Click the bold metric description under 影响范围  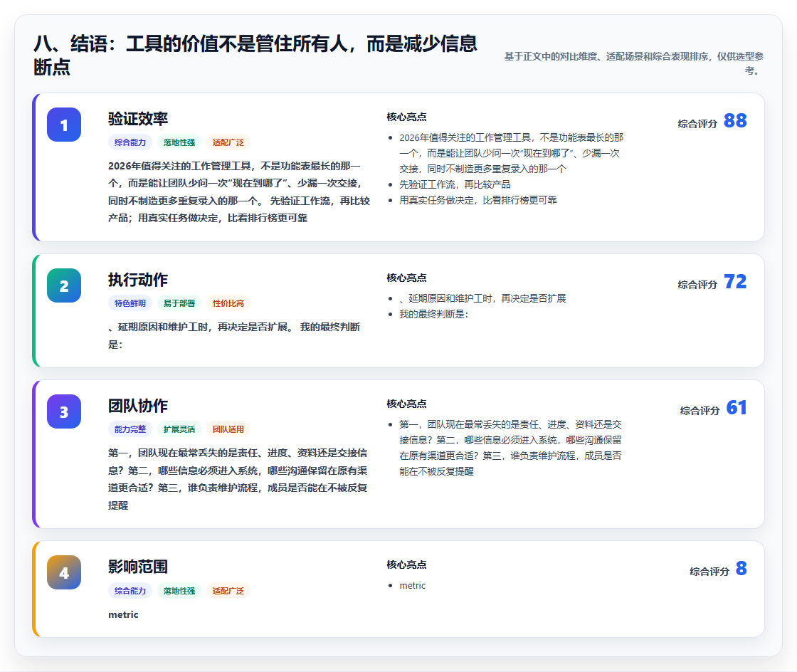[123, 614]
